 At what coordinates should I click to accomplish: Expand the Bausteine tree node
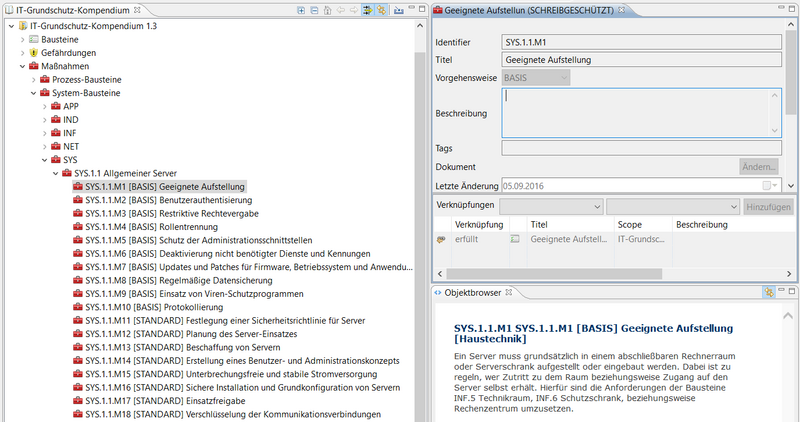(22, 39)
